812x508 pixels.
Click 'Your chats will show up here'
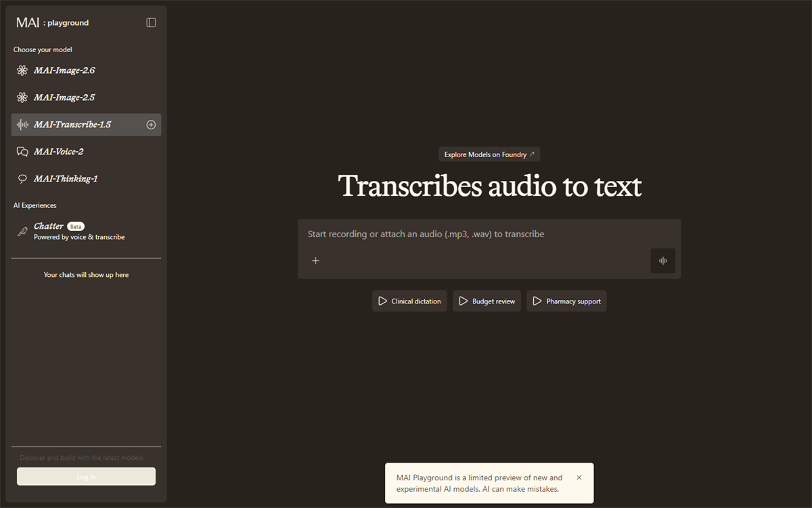coord(86,275)
